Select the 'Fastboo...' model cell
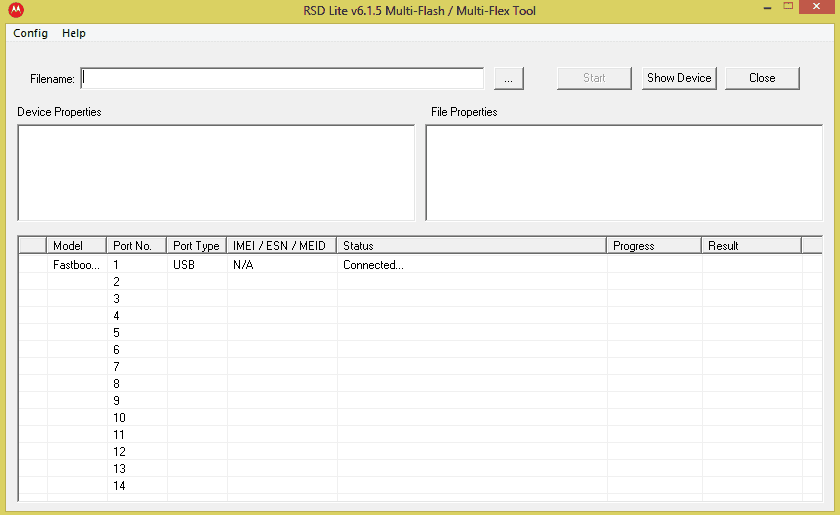Screen dimensions: 840x515 [77, 265]
